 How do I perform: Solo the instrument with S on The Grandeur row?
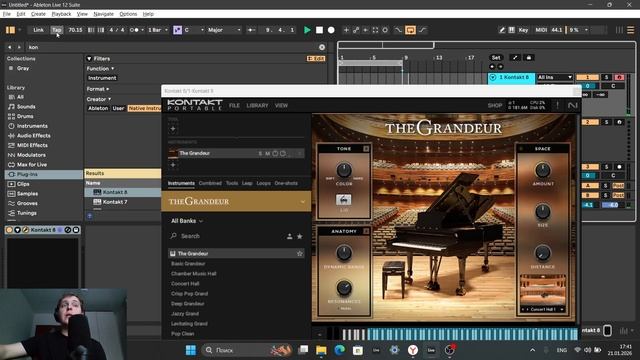point(260,153)
